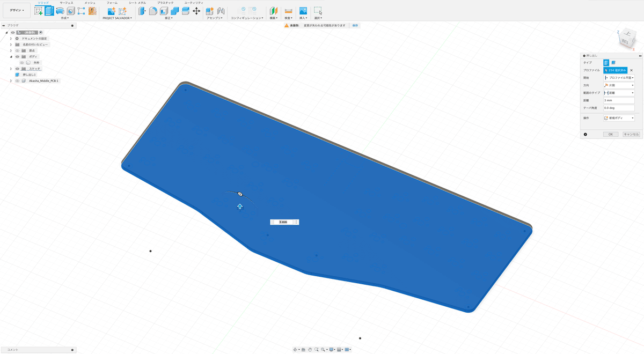Select the Create Sketch tool icon
The image size is (644, 354).
click(x=38, y=11)
